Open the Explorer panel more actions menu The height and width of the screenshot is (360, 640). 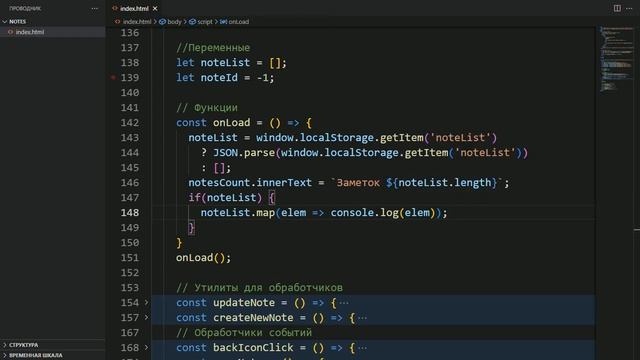pos(95,8)
